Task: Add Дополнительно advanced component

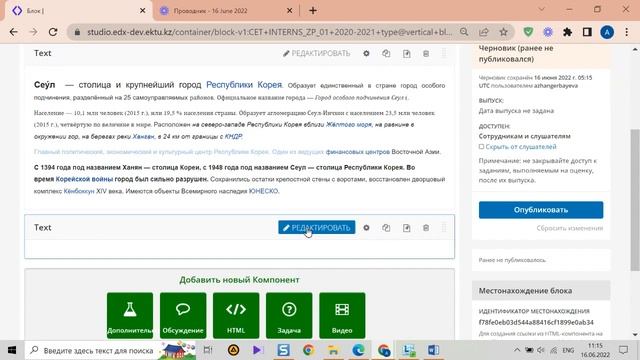Action: (x=130, y=315)
